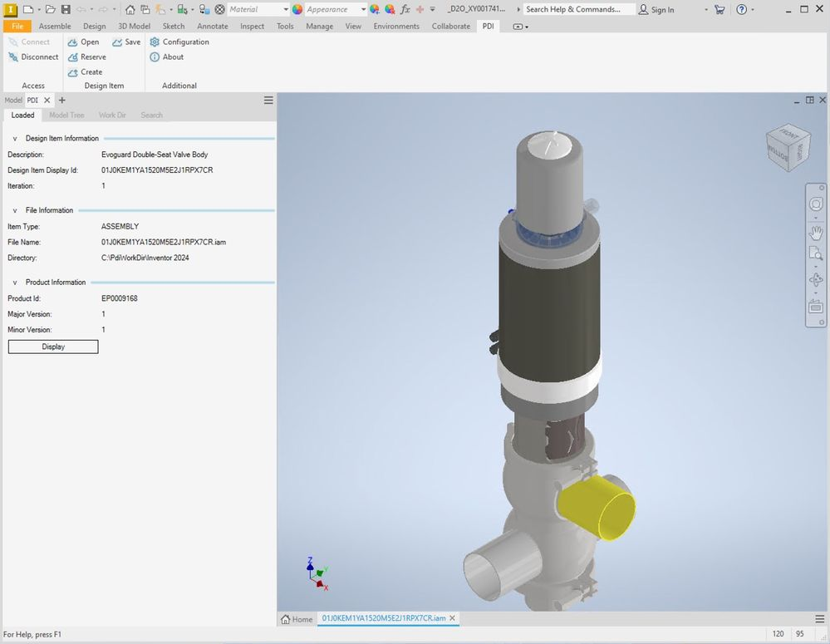Open PDI Configuration settings
The width and height of the screenshot is (830, 644).
(179, 42)
